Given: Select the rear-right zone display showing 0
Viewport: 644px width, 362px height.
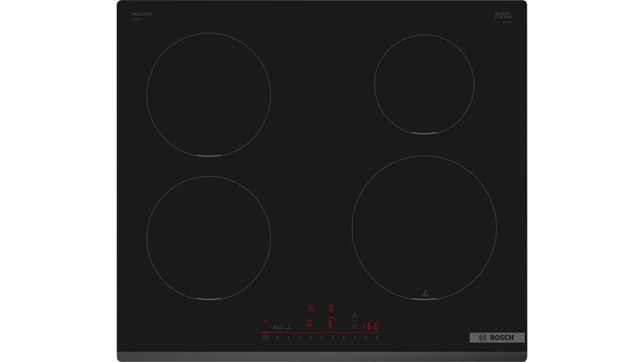Looking at the screenshot, I should click(x=332, y=309).
